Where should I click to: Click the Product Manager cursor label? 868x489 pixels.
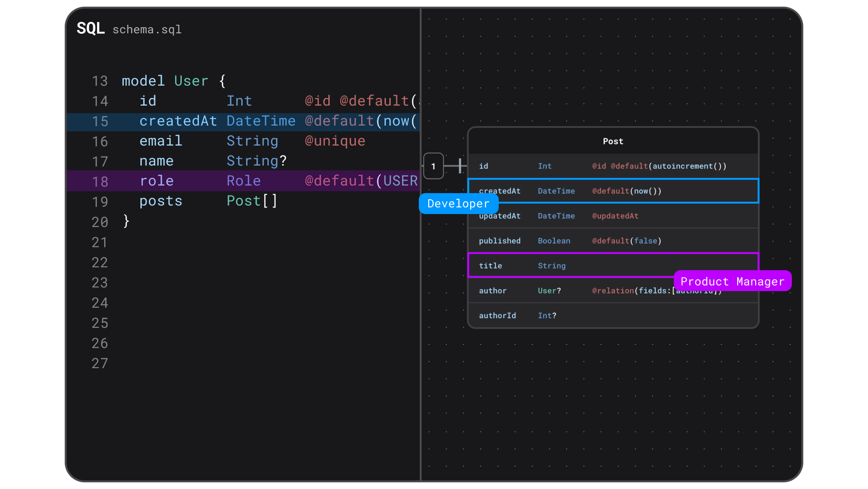point(733,281)
